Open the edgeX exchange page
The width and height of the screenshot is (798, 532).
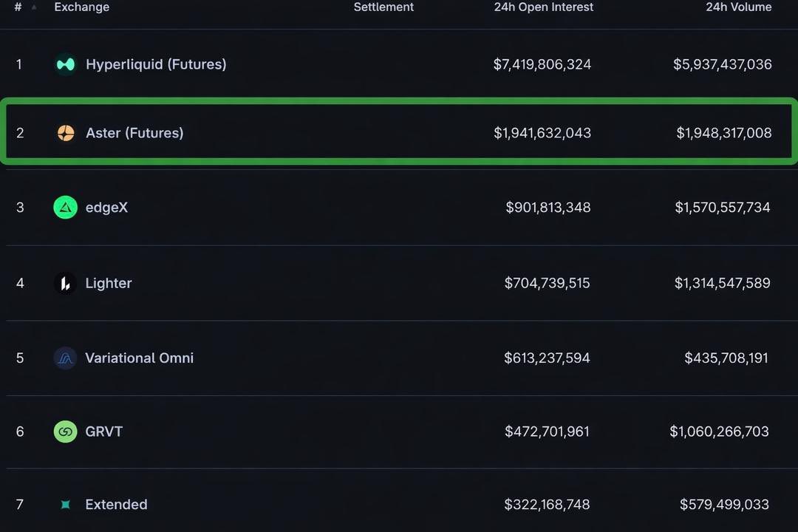click(x=106, y=208)
